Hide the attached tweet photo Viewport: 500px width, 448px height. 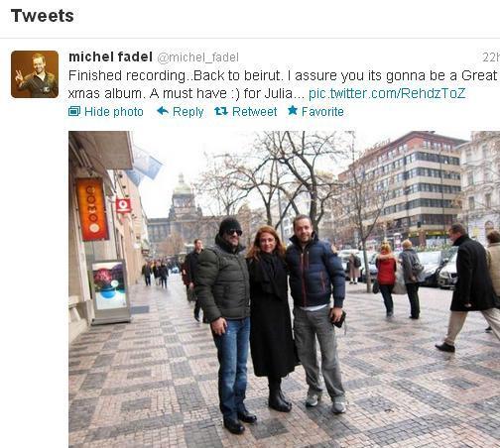(106, 111)
